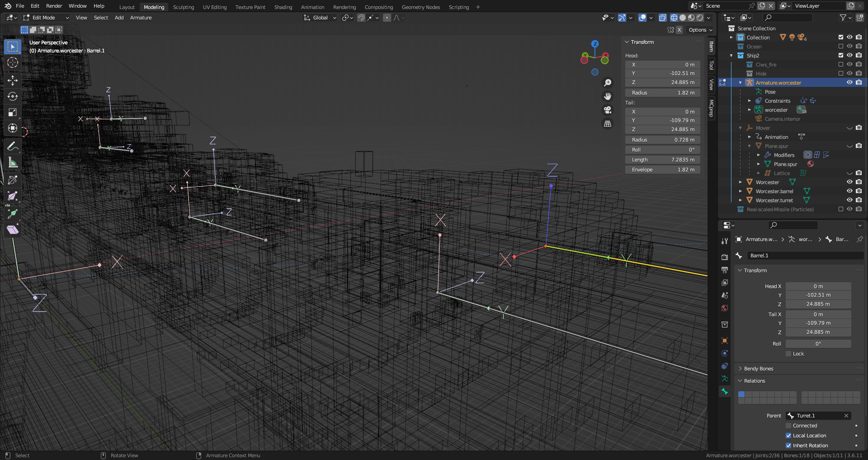This screenshot has width=868, height=460.
Task: Switch to the Sculpting workspace tab
Action: [184, 7]
